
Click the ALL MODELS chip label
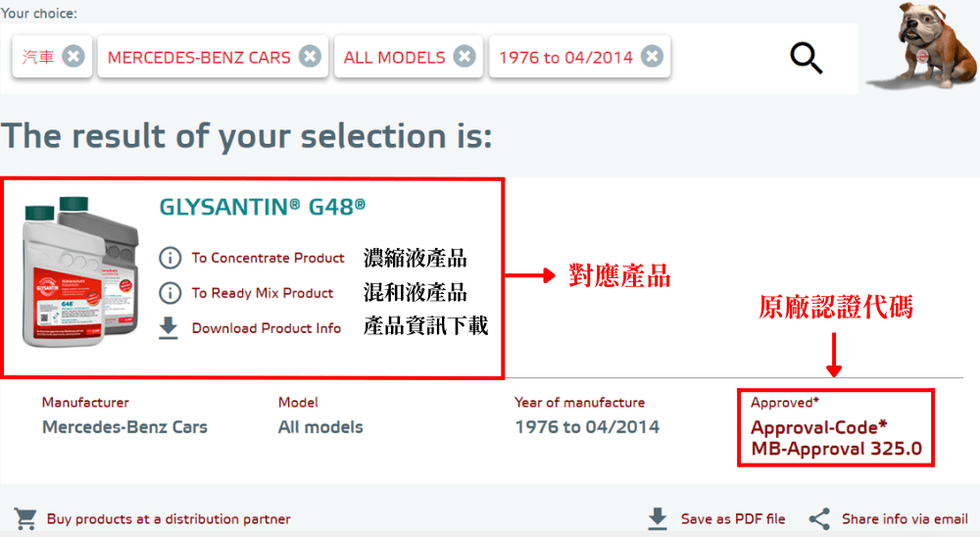click(x=394, y=58)
